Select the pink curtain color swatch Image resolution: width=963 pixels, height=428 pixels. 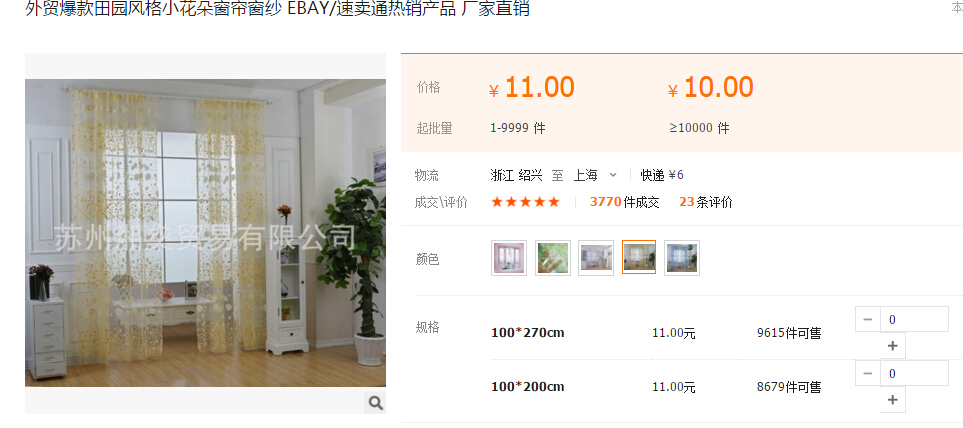point(509,258)
